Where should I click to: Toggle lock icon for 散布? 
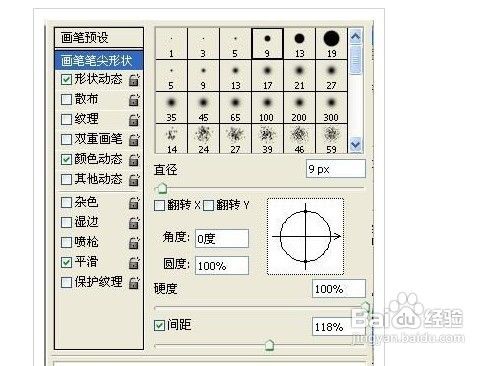134,100
